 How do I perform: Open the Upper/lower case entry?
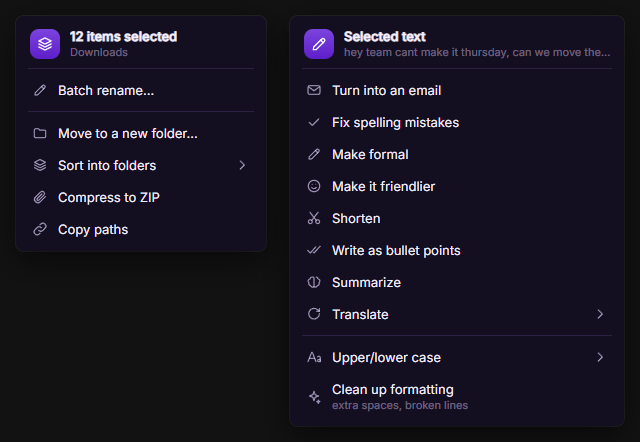coord(457,358)
